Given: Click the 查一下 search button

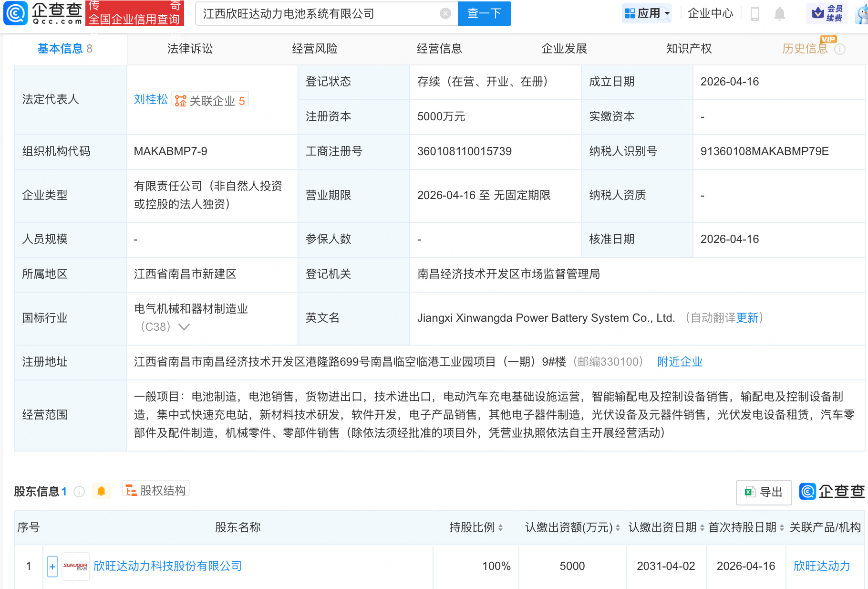Looking at the screenshot, I should pyautogui.click(x=484, y=13).
